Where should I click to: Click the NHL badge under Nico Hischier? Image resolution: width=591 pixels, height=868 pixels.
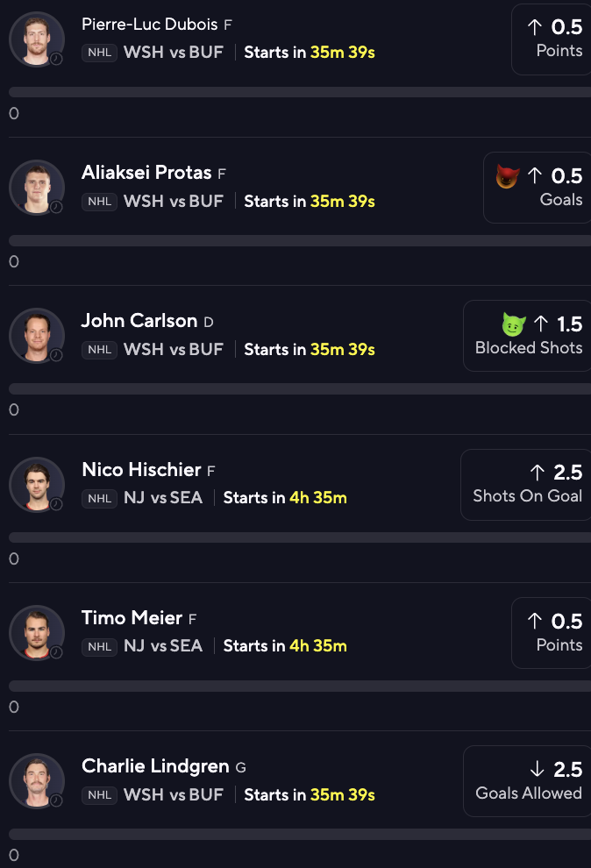99,498
